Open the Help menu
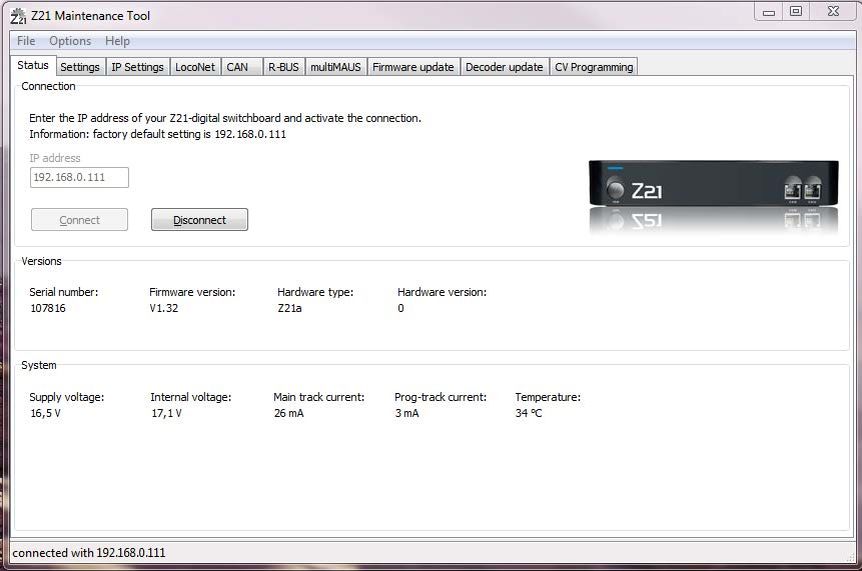Image resolution: width=862 pixels, height=571 pixels. click(118, 41)
